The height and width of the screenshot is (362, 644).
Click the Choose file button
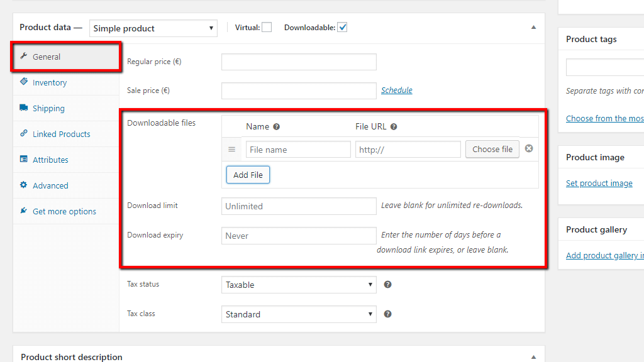coord(492,150)
